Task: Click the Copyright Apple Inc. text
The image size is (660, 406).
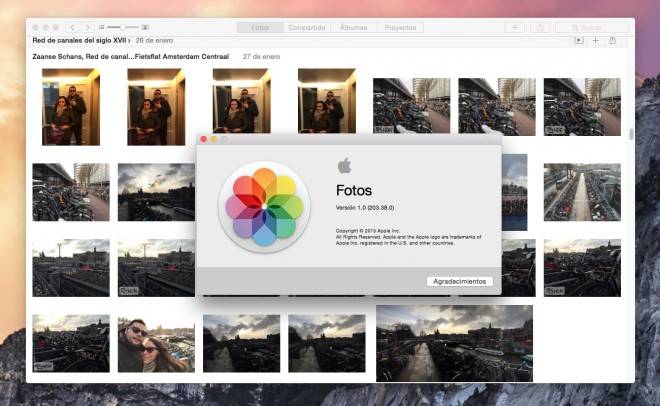Action: (408, 237)
